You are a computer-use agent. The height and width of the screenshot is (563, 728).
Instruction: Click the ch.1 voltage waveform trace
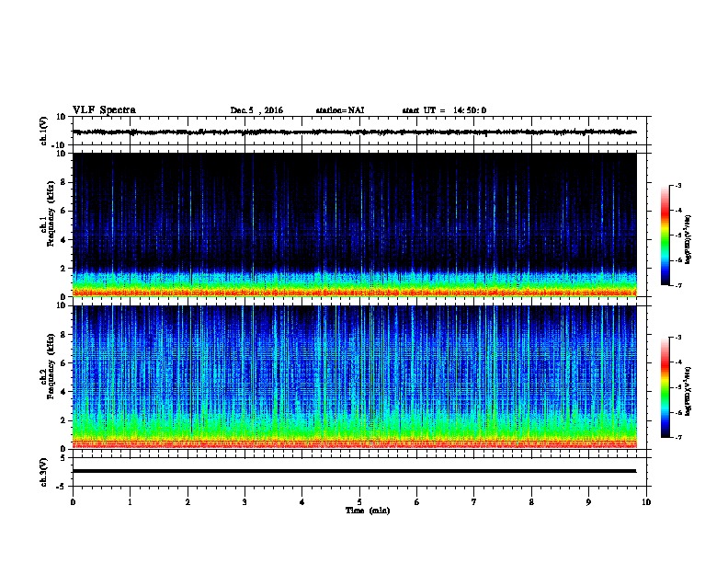tap(354, 132)
